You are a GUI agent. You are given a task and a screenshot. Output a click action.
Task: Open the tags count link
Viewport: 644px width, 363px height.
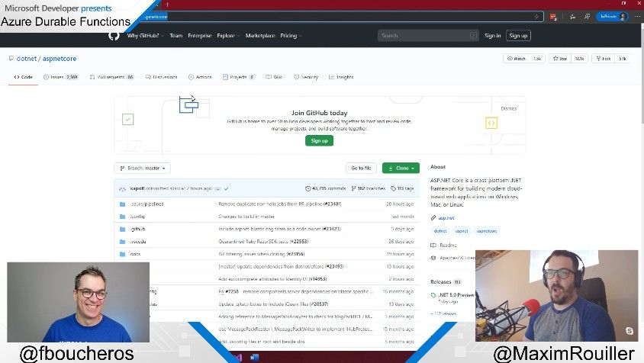402,188
